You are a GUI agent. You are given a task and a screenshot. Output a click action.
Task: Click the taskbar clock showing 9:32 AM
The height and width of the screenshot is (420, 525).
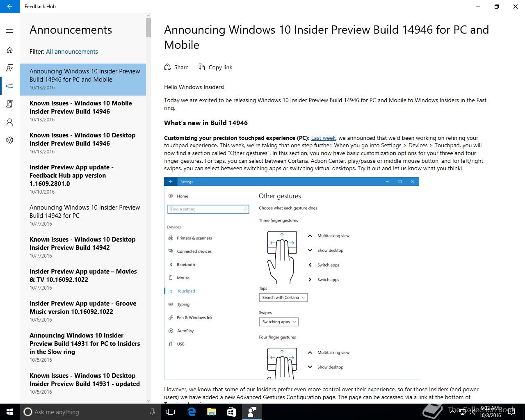[490, 412]
